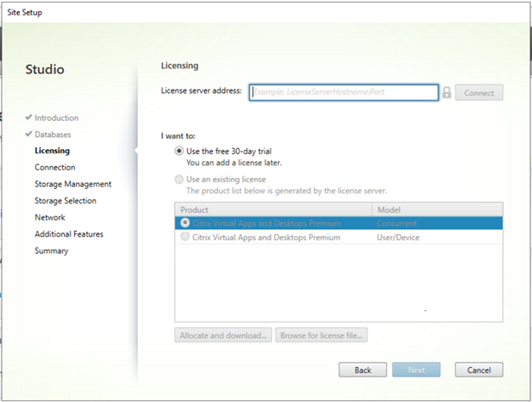Viewport: 532px width, 402px height.
Task: Click the Site Setup window title
Action: click(25, 13)
